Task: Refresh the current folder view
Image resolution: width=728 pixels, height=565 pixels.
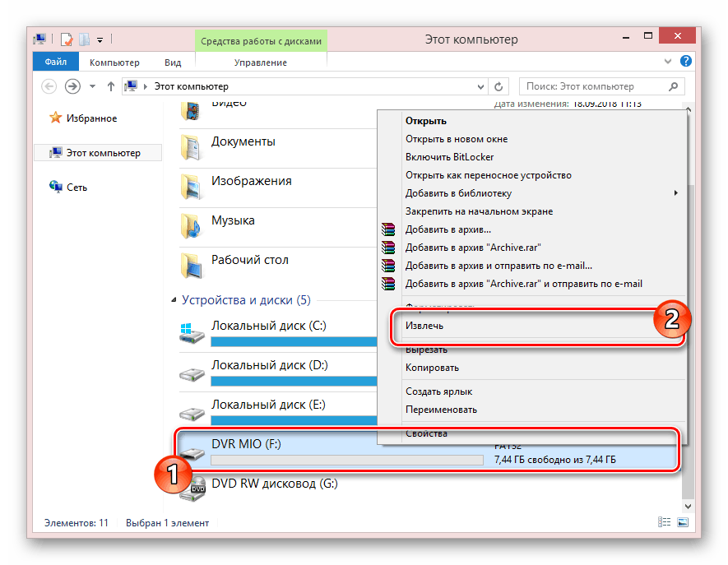Action: click(x=498, y=86)
